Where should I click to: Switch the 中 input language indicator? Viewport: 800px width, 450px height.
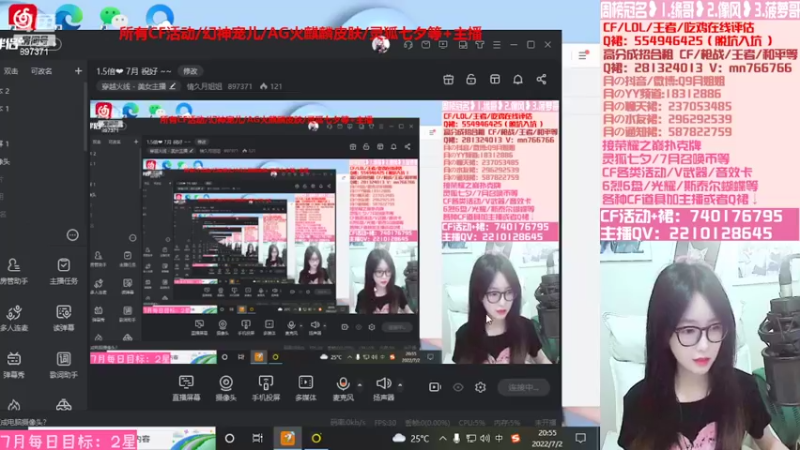[x=499, y=438]
